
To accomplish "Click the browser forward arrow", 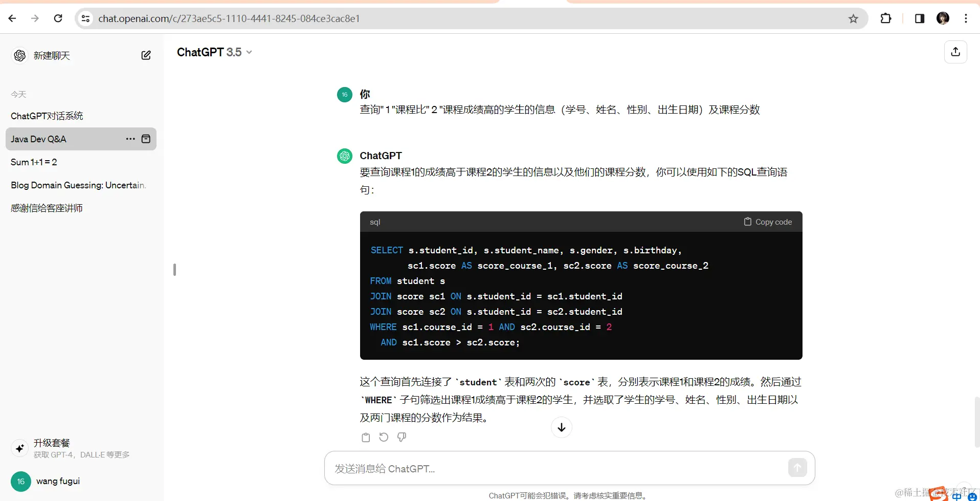I will (35, 18).
